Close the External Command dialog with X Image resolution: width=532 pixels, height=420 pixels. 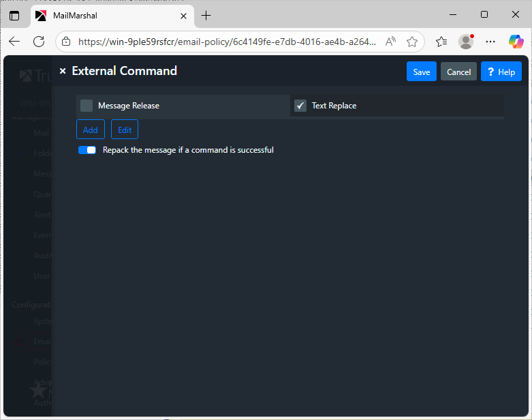pos(63,71)
